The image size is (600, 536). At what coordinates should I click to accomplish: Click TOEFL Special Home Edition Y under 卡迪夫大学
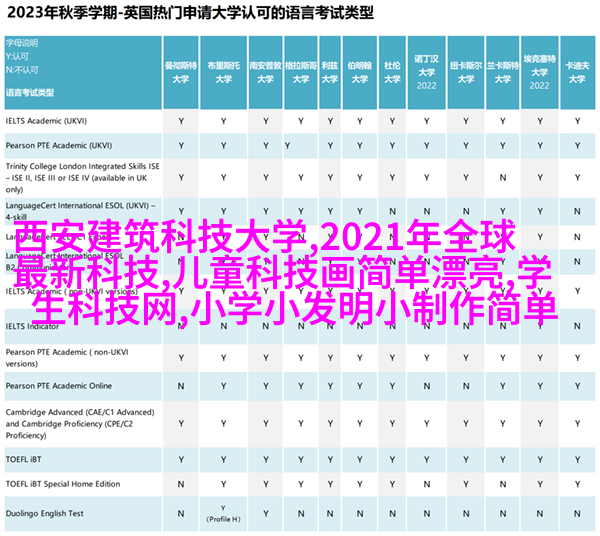point(577,484)
